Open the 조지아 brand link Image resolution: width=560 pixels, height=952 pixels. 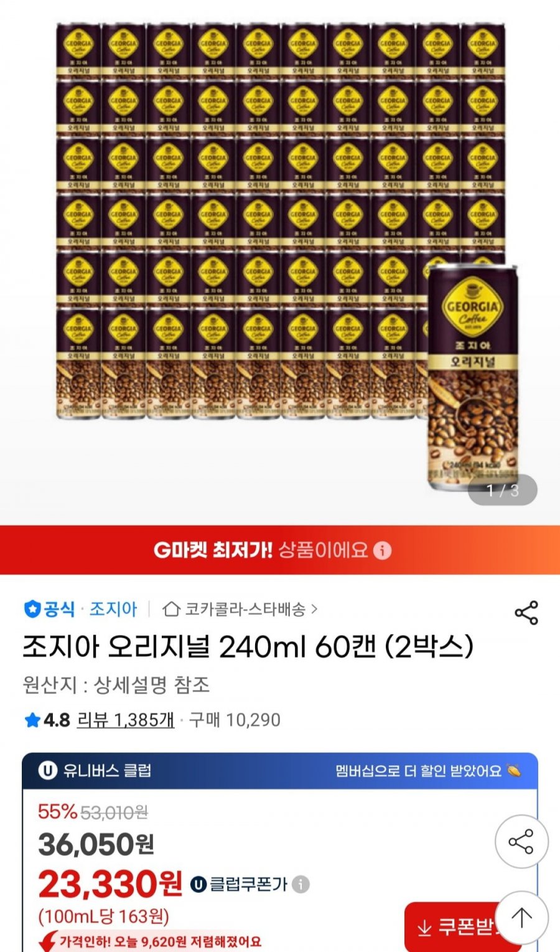click(x=113, y=609)
